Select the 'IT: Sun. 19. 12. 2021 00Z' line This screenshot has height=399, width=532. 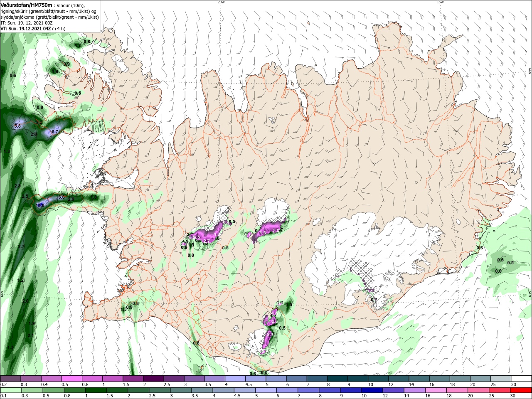click(x=26, y=23)
